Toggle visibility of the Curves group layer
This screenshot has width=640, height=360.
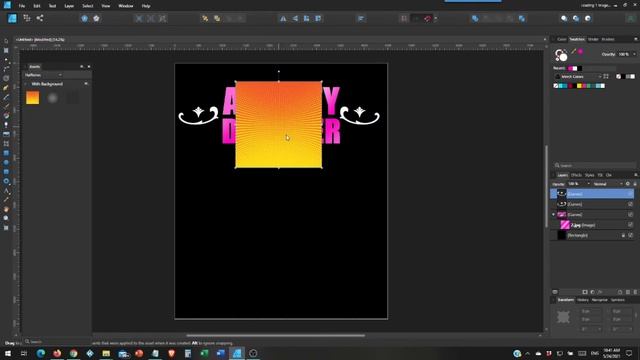click(x=631, y=214)
